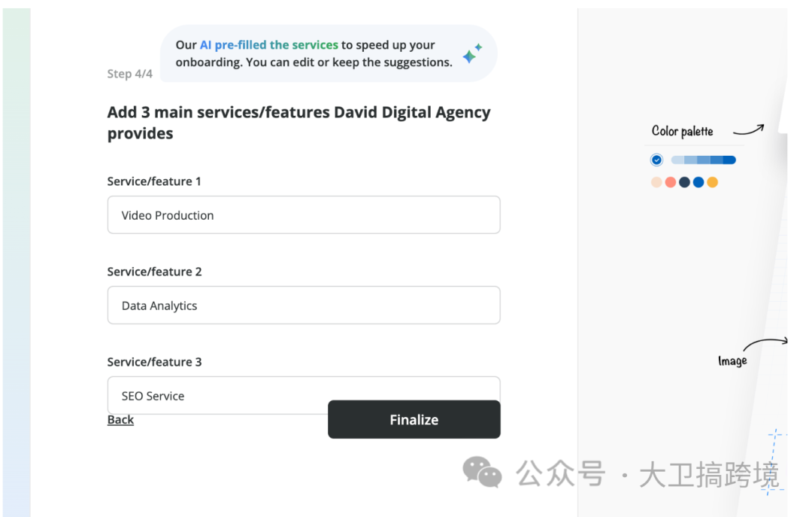The height and width of the screenshot is (517, 812).
Task: Pick the peach color circle
Action: click(656, 182)
